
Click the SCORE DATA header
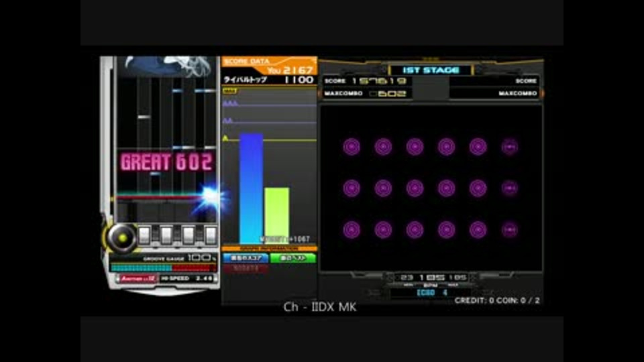[247, 61]
